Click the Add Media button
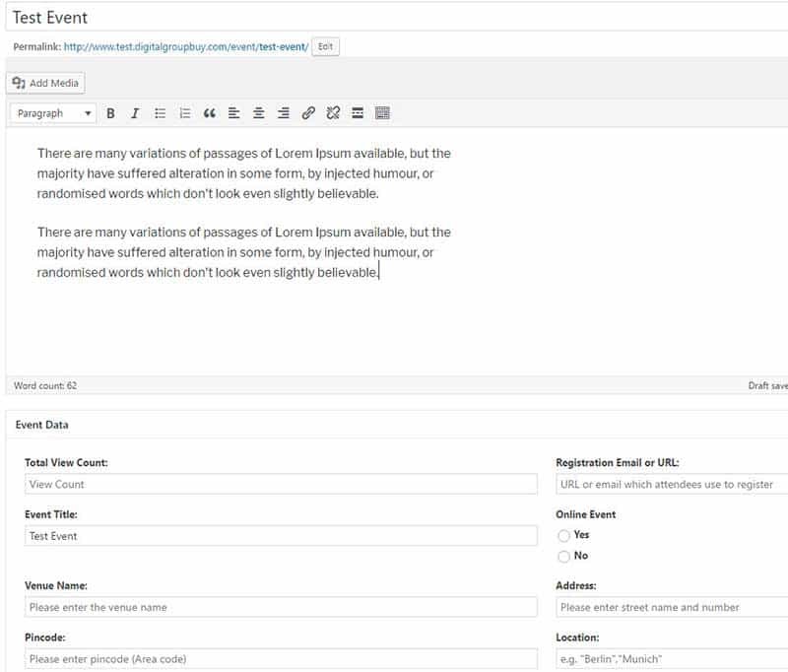Viewport: 788px width, 672px height. point(45,83)
